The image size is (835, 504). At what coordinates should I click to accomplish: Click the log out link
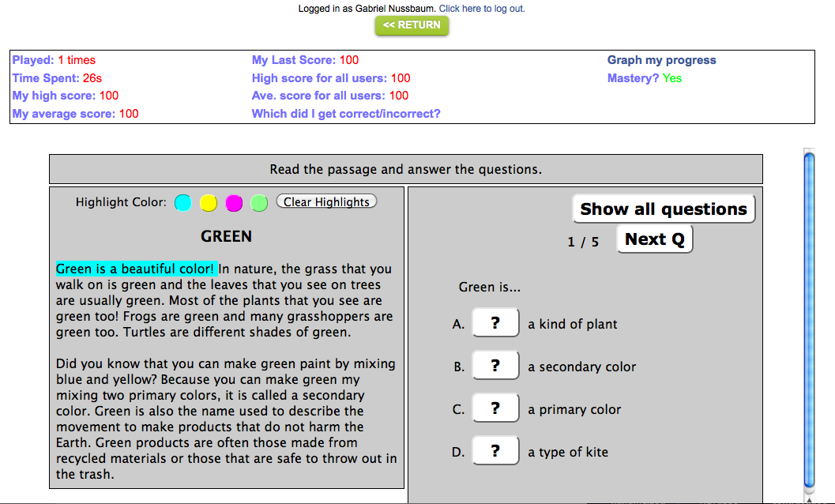493,9
